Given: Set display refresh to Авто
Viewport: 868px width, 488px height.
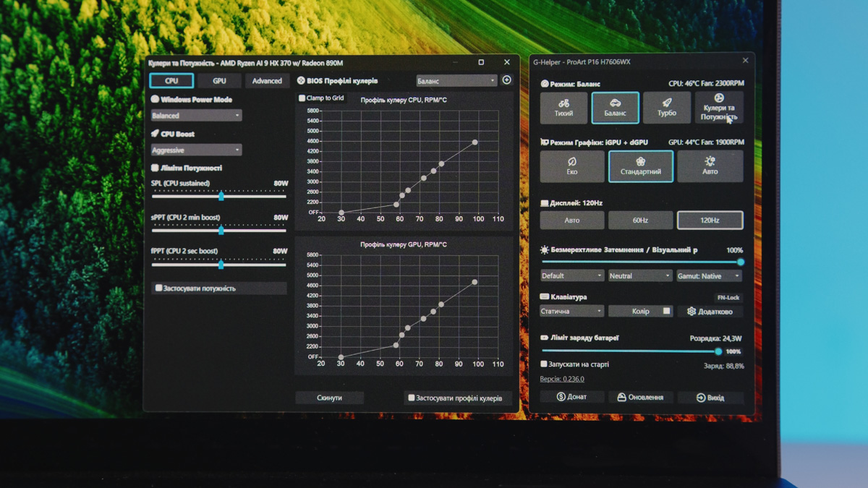Looking at the screenshot, I should [x=572, y=220].
